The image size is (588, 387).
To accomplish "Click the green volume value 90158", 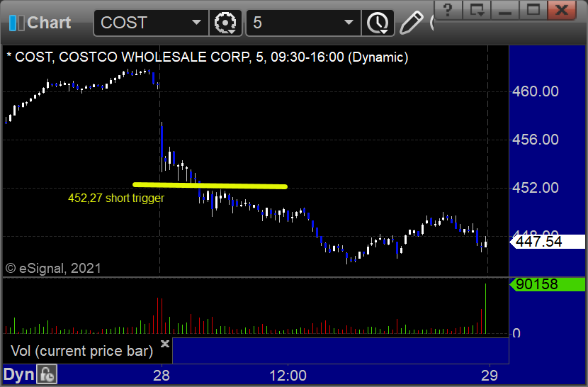I will click(548, 284).
